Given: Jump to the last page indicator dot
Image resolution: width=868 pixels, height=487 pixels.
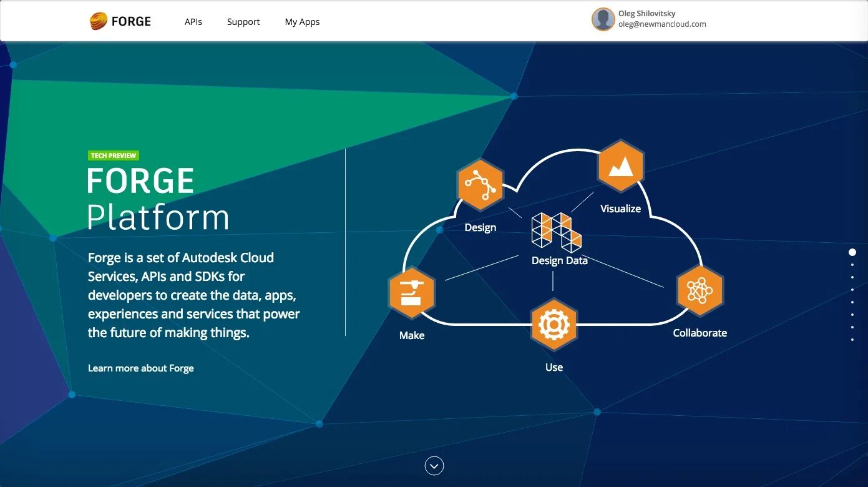Looking at the screenshot, I should [852, 340].
